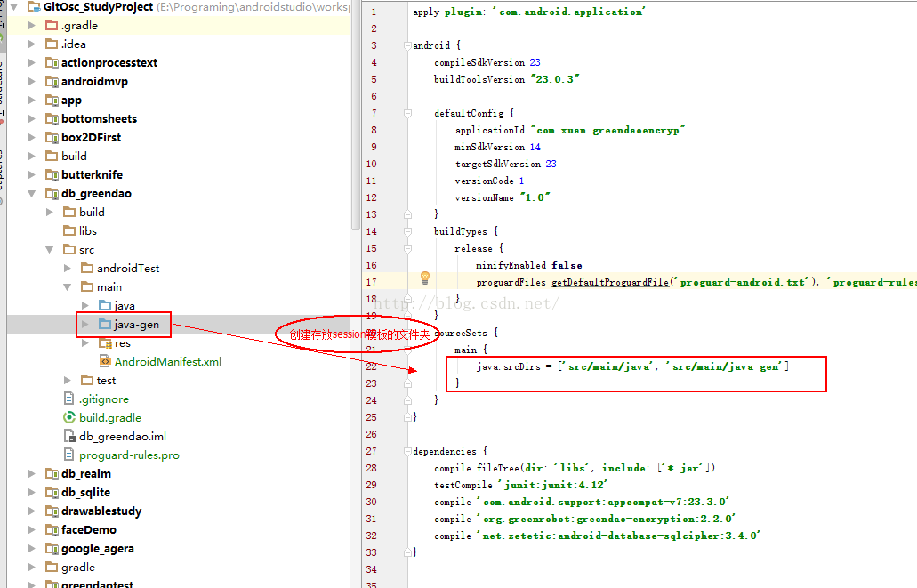The image size is (917, 588).
Task: Click the java-gen source folder icon
Action: pyautogui.click(x=105, y=325)
